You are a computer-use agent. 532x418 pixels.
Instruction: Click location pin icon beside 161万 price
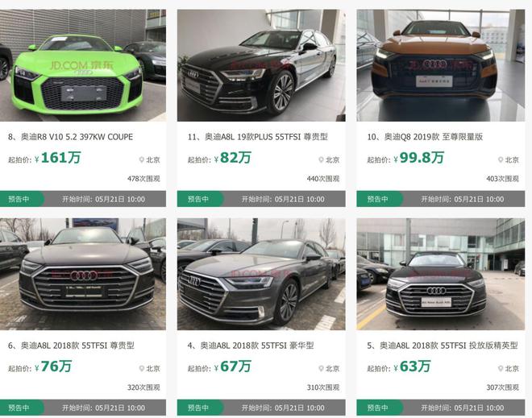[x=142, y=159]
